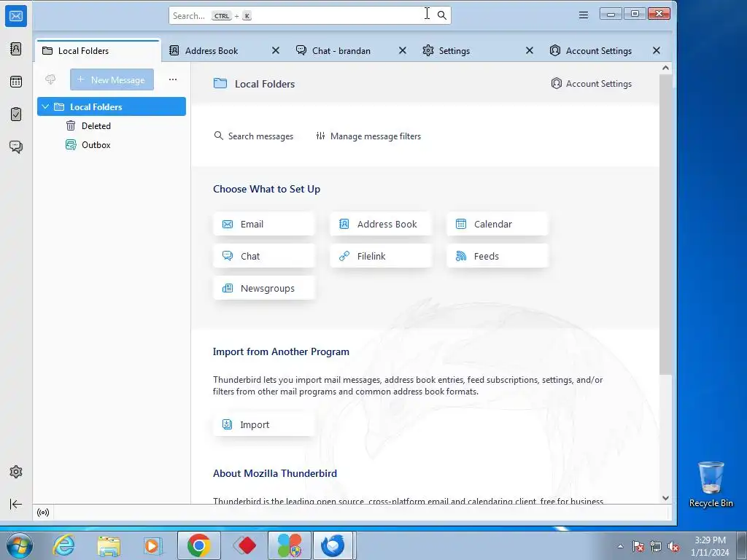
Task: Click Search messages
Action: (253, 136)
